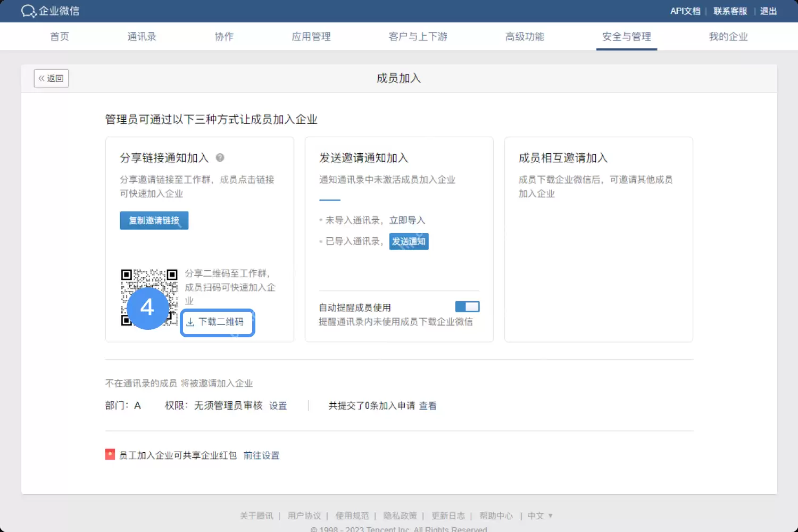Open the 客户与上下游 section
This screenshot has height=532, width=798.
pos(418,36)
